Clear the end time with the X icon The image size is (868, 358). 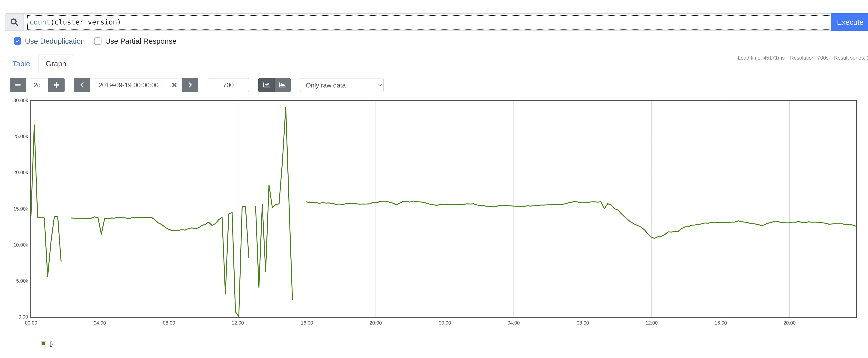point(174,85)
